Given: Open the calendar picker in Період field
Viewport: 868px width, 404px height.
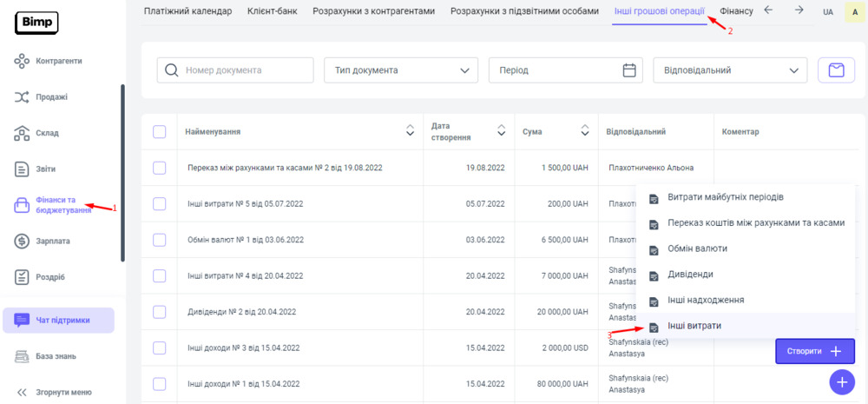Looking at the screenshot, I should (x=630, y=70).
